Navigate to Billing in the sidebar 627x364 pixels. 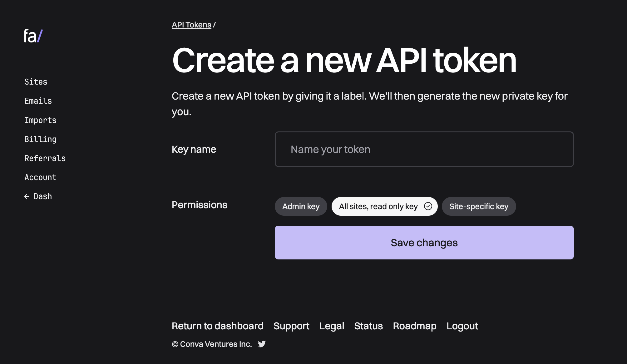pos(40,139)
